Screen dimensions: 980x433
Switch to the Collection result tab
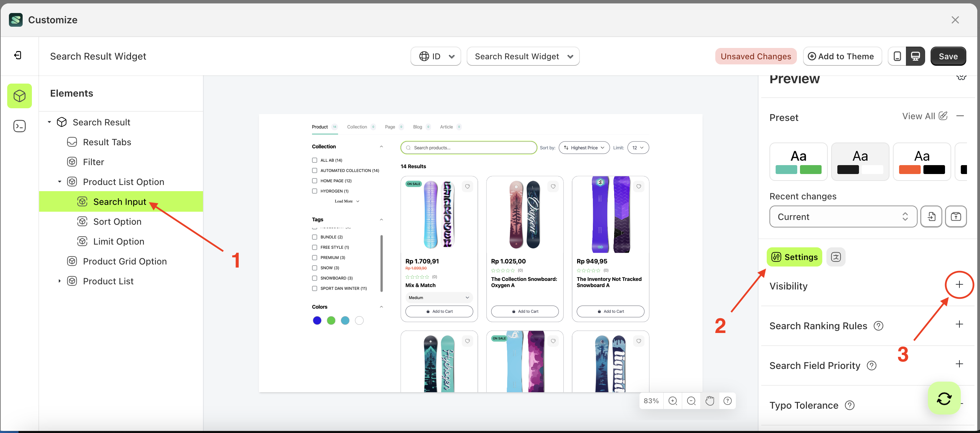point(357,127)
